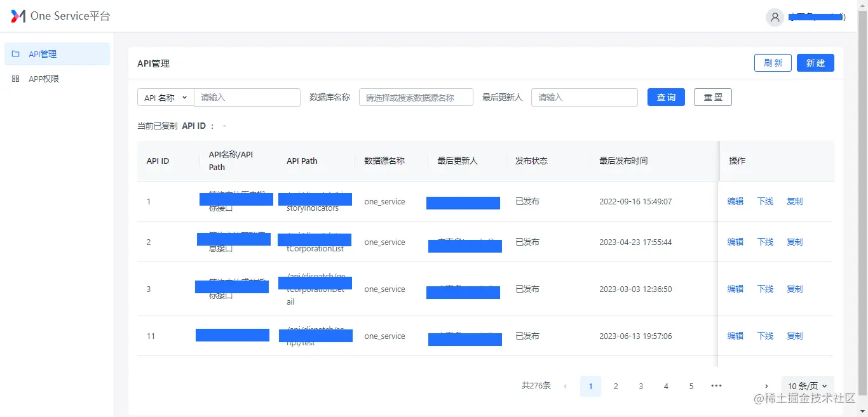Open the user avatar icon

pyautogui.click(x=775, y=18)
